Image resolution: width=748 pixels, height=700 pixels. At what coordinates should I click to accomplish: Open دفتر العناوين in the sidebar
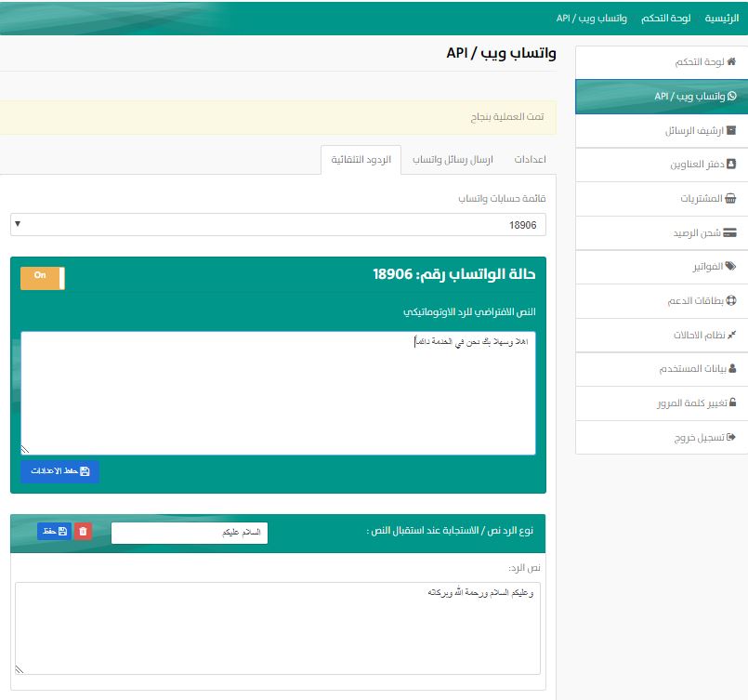[662, 165]
